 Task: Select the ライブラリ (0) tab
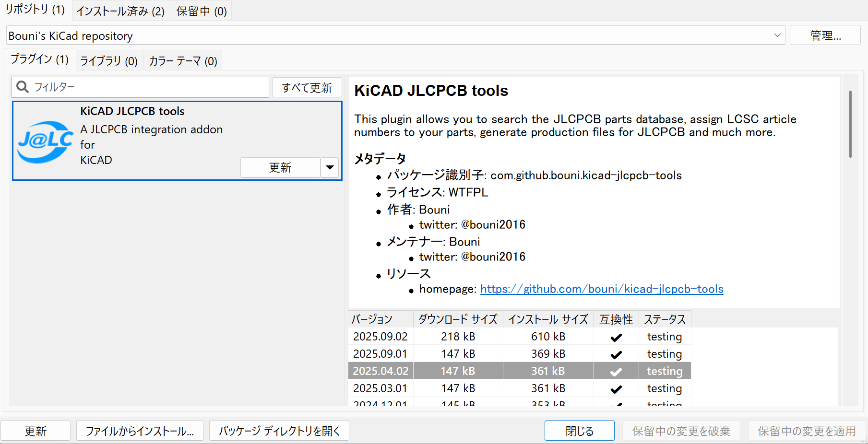[109, 61]
